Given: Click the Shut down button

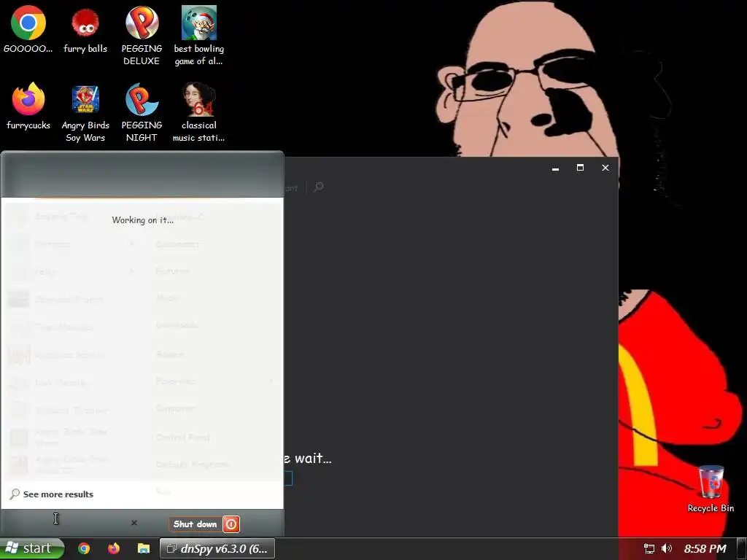Looking at the screenshot, I should (x=195, y=524).
